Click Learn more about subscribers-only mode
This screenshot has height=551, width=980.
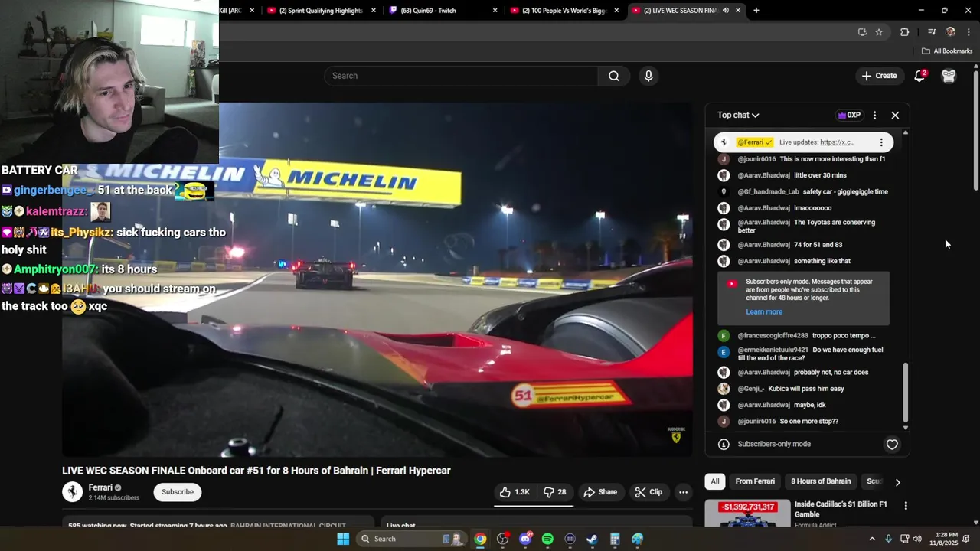coord(764,311)
